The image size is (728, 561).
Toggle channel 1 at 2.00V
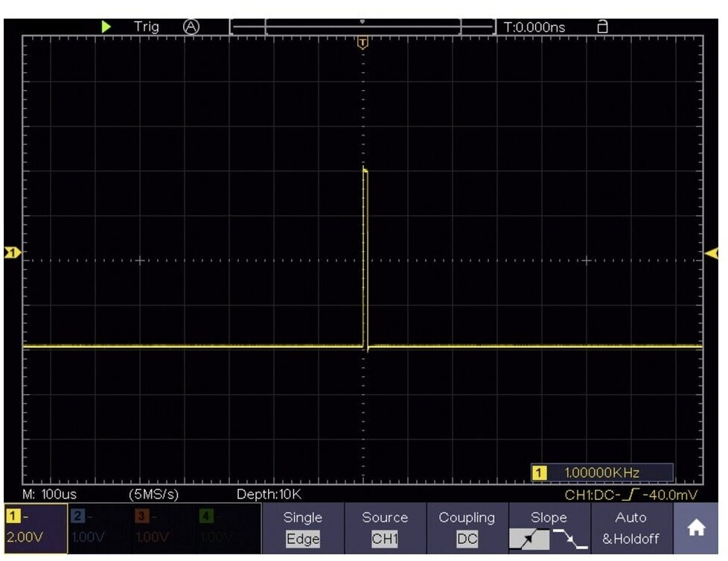34,528
